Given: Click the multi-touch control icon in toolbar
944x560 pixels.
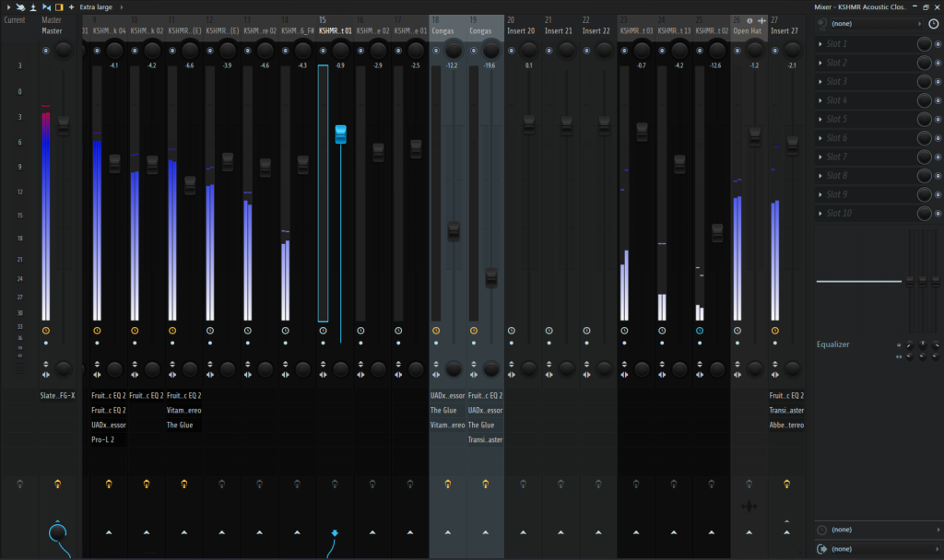Looking at the screenshot, I should click(x=20, y=6).
